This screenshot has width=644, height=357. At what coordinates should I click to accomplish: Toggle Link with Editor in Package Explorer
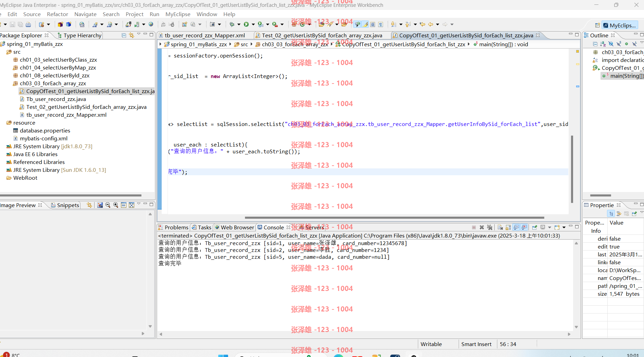[x=132, y=35]
